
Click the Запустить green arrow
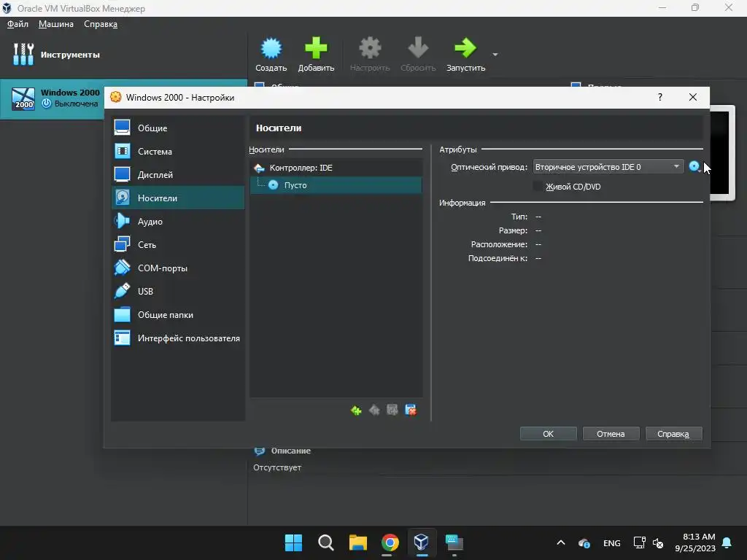pyautogui.click(x=465, y=48)
